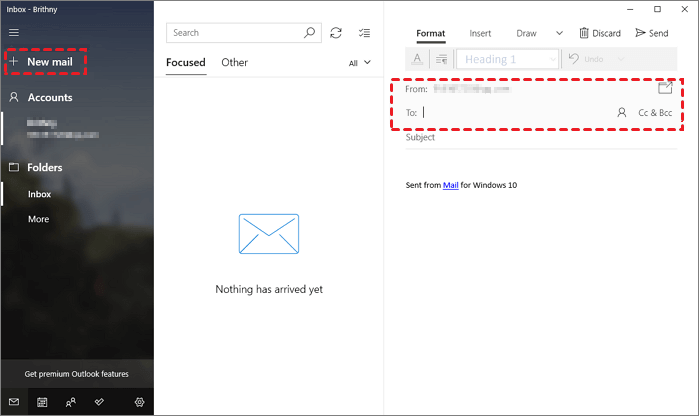Viewport: 699px width, 416px height.
Task: Choose contacts with person icon
Action: click(x=621, y=113)
